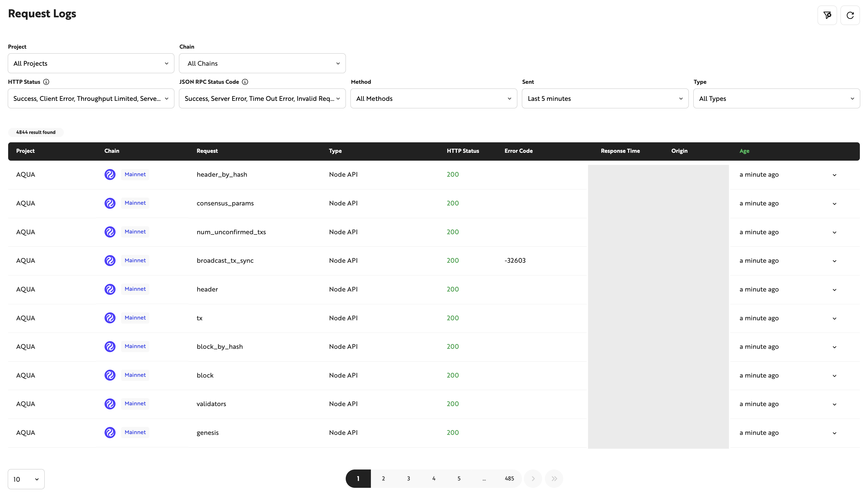This screenshot has height=498, width=868.
Task: Click chain logo in consensus_params row
Action: [110, 203]
